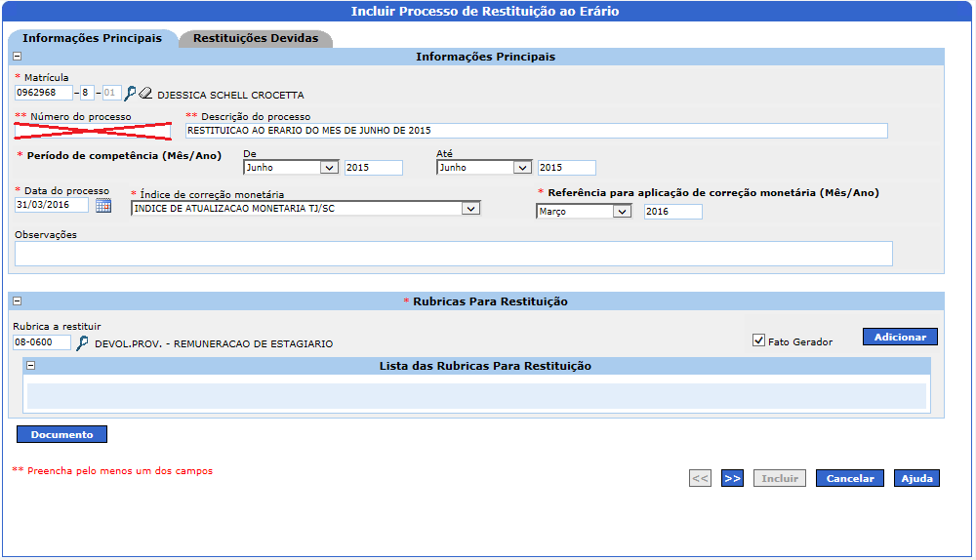Select the Informações Principais tab
The image size is (976, 560).
coord(92,39)
